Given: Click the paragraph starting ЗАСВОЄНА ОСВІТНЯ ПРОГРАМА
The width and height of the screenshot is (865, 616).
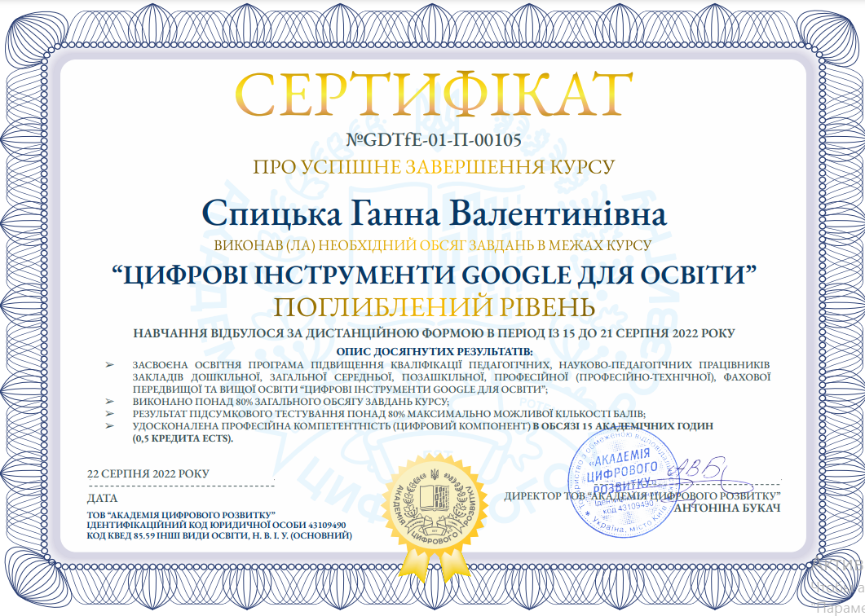Looking at the screenshot, I should (x=452, y=377).
